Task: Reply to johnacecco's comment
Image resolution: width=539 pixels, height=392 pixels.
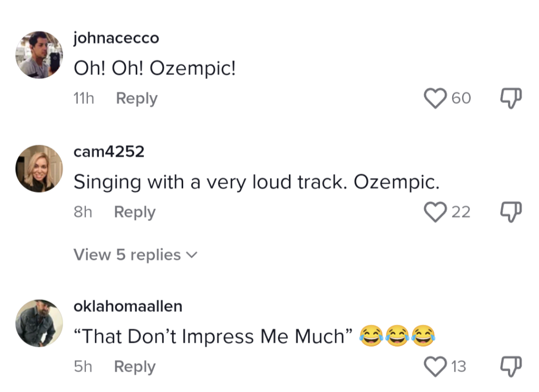Action: tap(136, 98)
